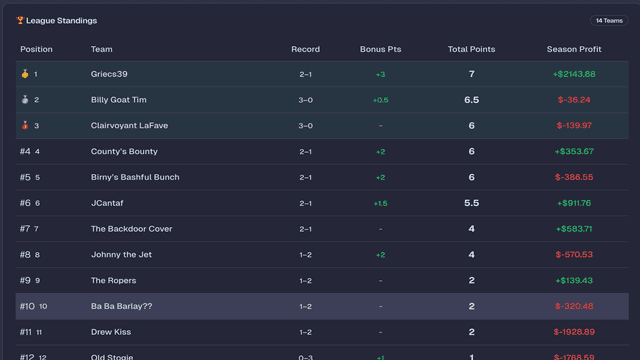Select team name JCantaf
The width and height of the screenshot is (640, 360).
pos(107,203)
